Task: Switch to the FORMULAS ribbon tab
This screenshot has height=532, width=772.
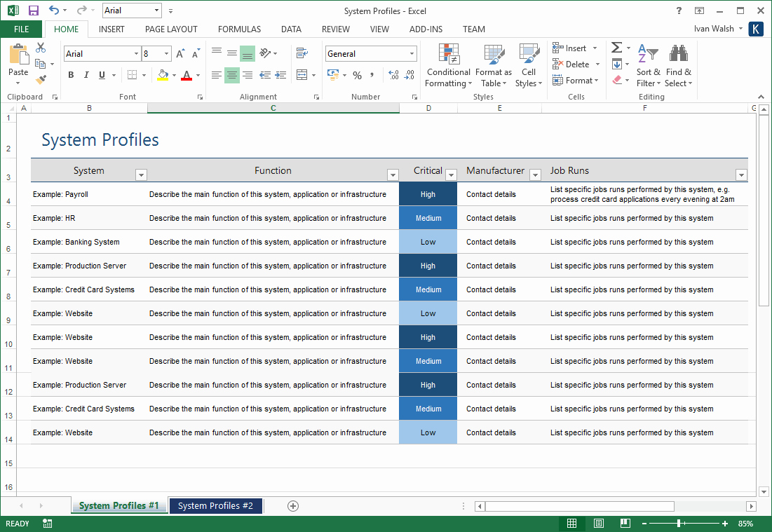Action: point(239,29)
